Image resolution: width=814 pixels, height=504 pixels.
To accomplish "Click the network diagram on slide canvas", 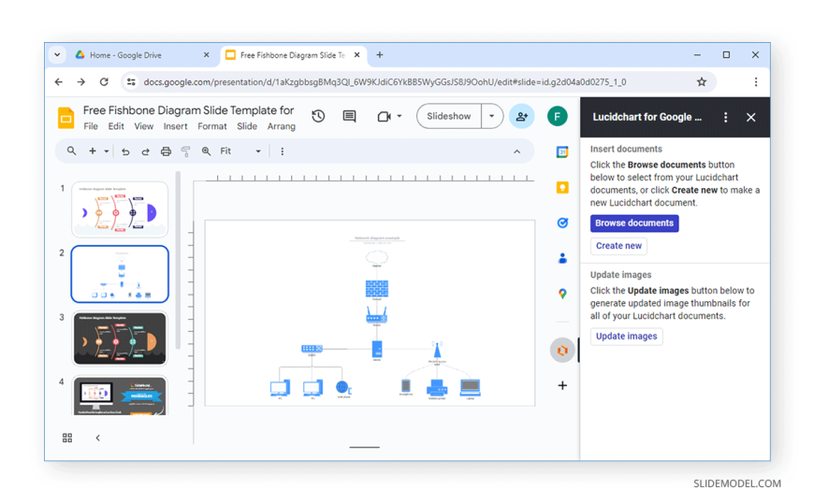I will pos(377,318).
